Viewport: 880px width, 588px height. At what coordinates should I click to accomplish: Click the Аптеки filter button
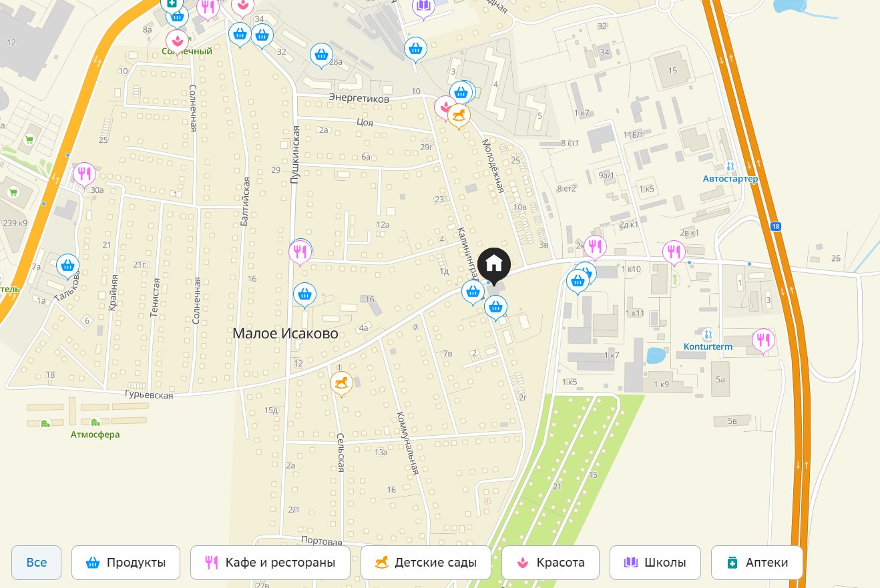click(x=757, y=563)
